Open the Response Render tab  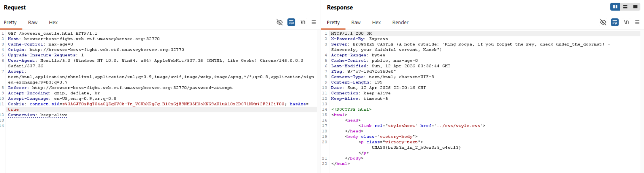(x=400, y=22)
